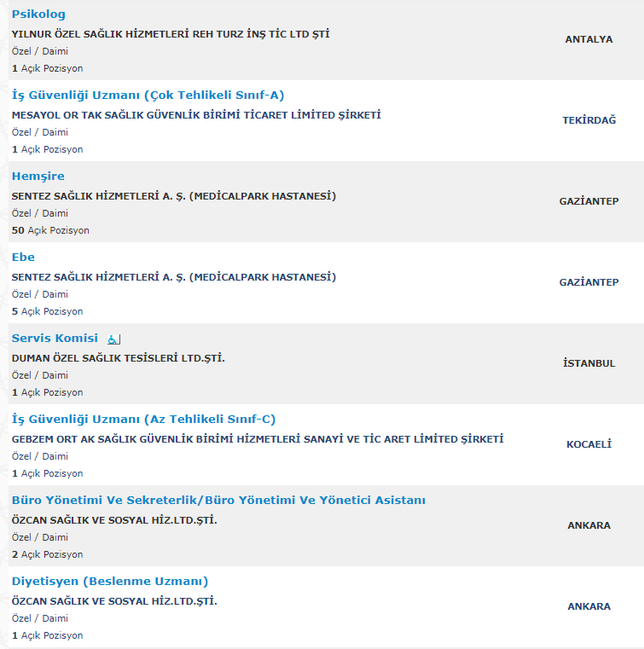Open Diyetisyen (Beslenme Uzmanı) job listing
Image resolution: width=644 pixels, height=649 pixels.
(x=110, y=581)
